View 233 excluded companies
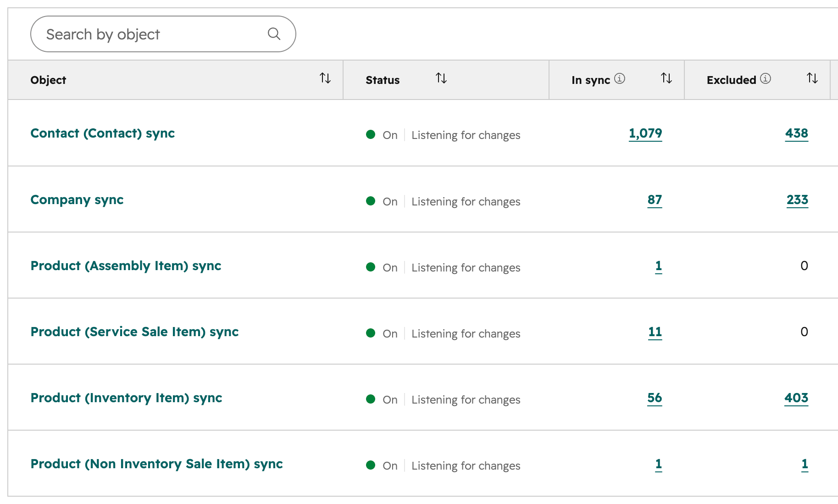The image size is (838, 504). (797, 200)
